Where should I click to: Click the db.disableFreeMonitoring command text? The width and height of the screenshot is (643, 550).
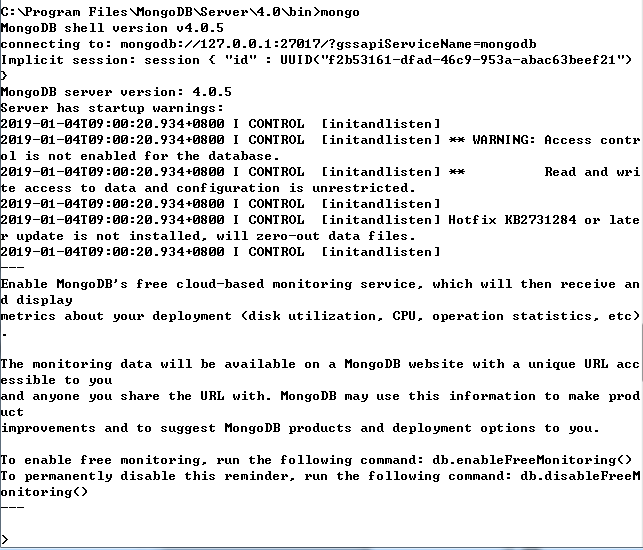(x=580, y=476)
